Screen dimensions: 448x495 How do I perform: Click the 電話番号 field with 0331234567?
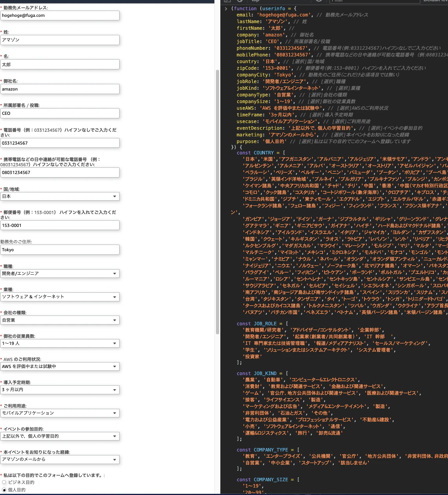tap(60, 143)
